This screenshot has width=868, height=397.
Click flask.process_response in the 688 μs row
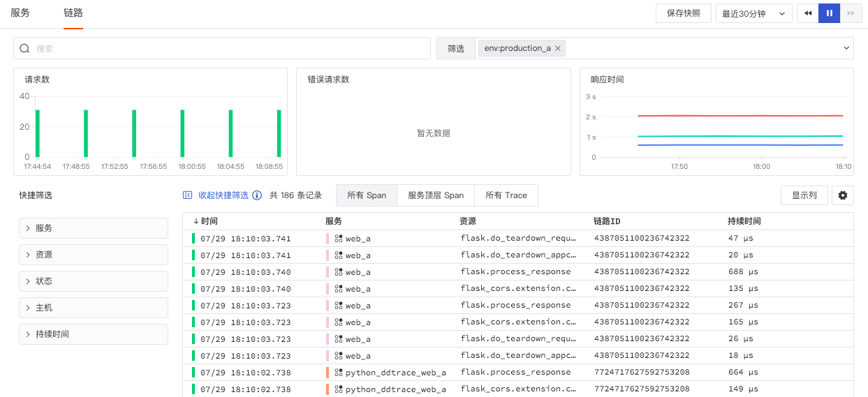coord(515,272)
